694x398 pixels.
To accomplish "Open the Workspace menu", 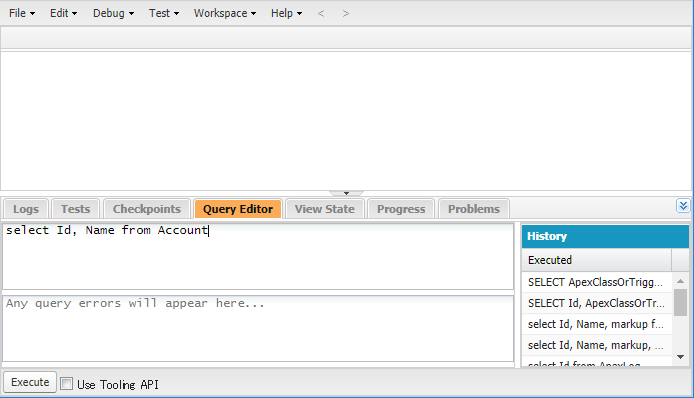I will [x=225, y=13].
